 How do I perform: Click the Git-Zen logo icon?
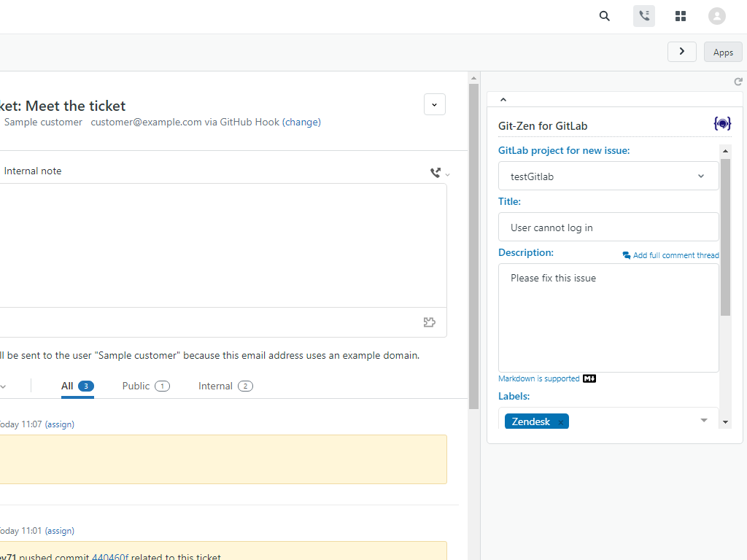coord(722,124)
